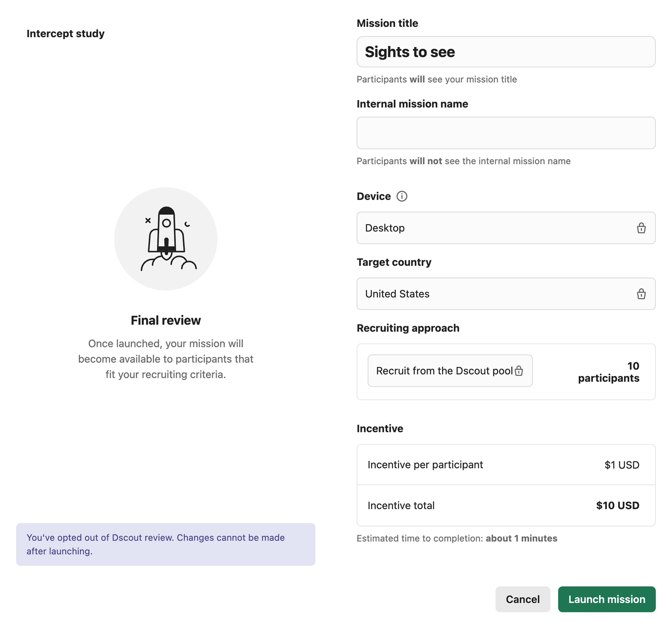
Task: Click the estimated time to completion text
Action: pos(457,539)
